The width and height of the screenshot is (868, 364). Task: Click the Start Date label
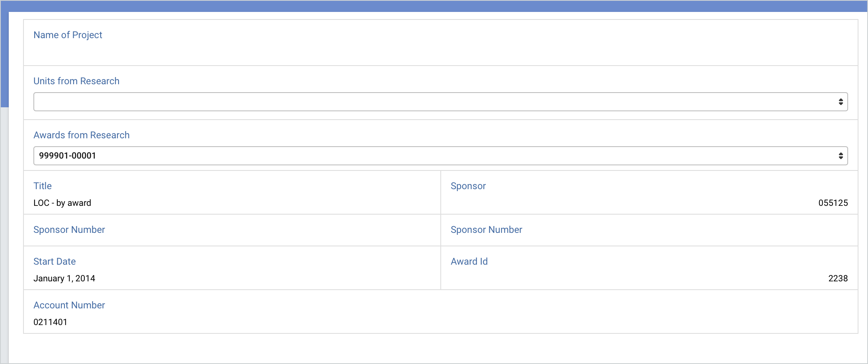pos(54,261)
